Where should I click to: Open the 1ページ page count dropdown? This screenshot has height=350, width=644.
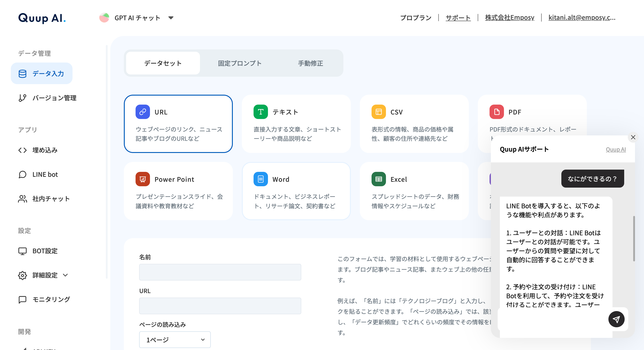pos(175,339)
